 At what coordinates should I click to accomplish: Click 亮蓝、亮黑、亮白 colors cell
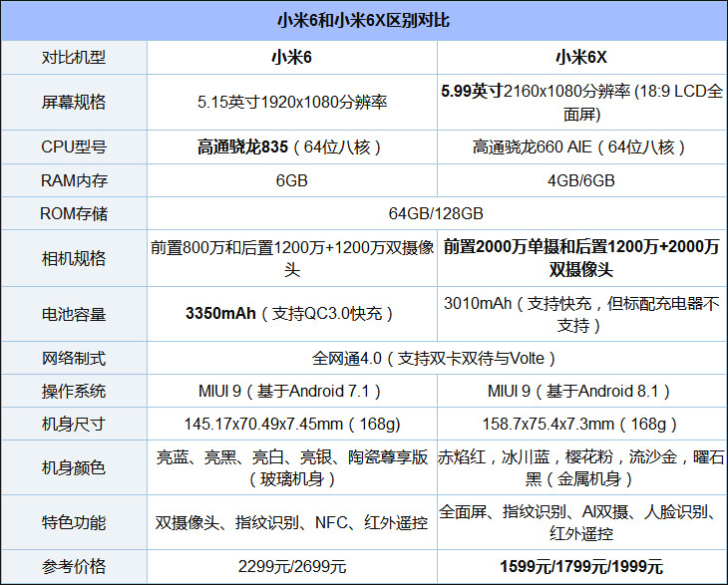click(292, 467)
